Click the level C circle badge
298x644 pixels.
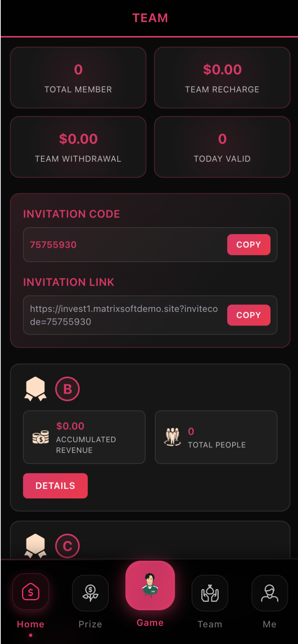(67, 546)
